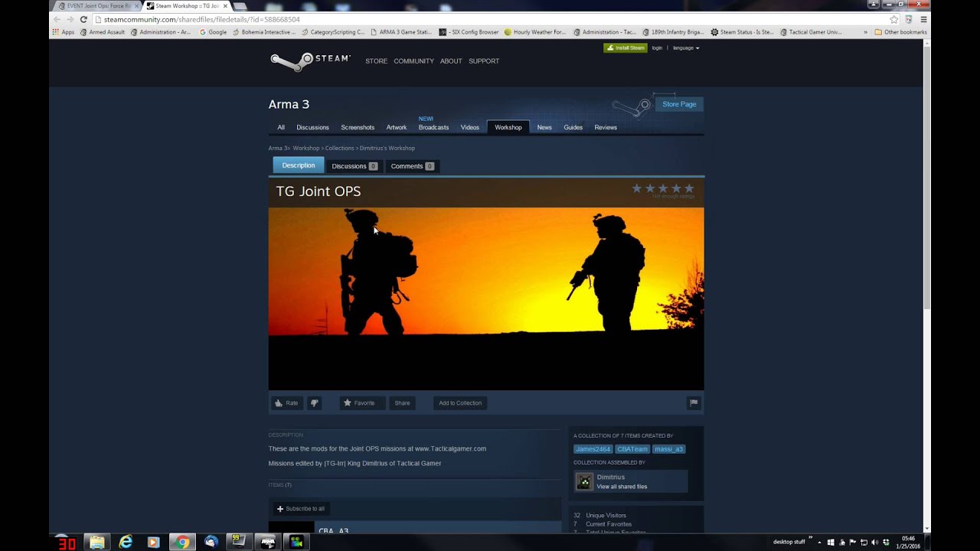Image resolution: width=980 pixels, height=551 pixels.
Task: Open the SUPPORT link in Steam header
Action: point(484,61)
